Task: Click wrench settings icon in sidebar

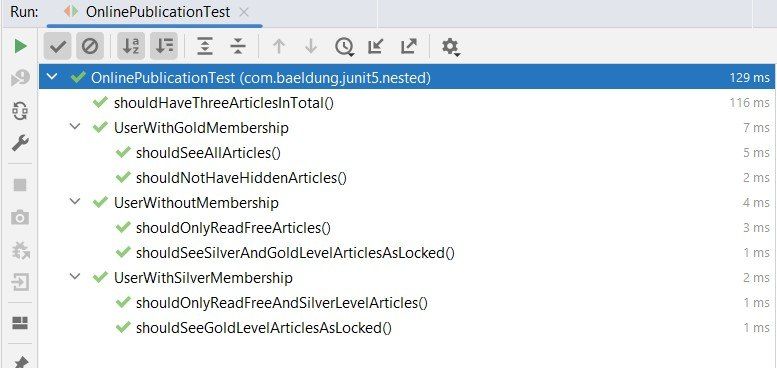Action: click(x=20, y=143)
